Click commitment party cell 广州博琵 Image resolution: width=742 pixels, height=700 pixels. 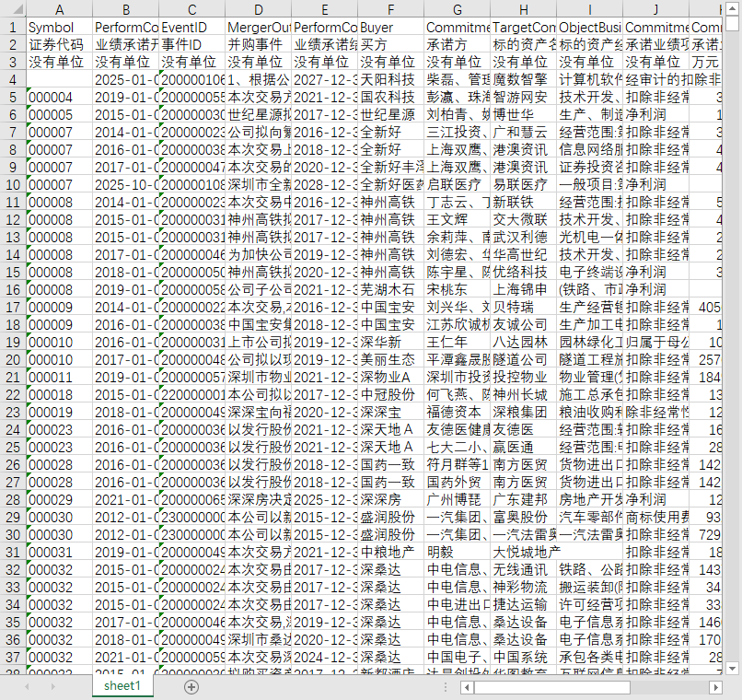coord(458,500)
